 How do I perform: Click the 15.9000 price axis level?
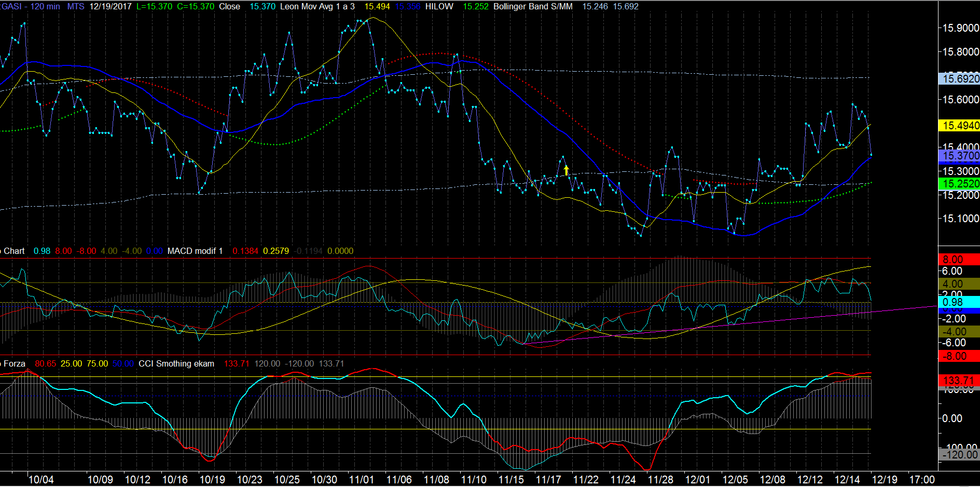point(961,28)
